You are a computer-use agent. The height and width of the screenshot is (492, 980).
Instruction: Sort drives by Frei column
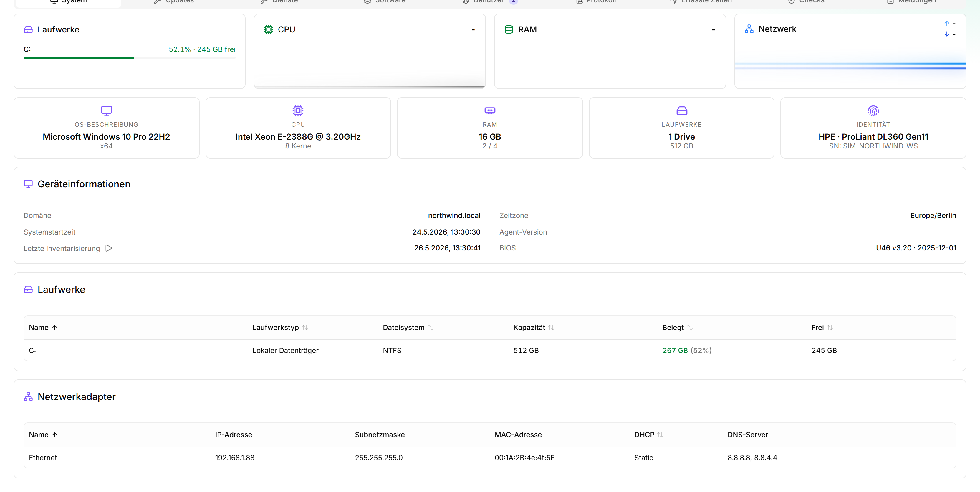coord(822,328)
